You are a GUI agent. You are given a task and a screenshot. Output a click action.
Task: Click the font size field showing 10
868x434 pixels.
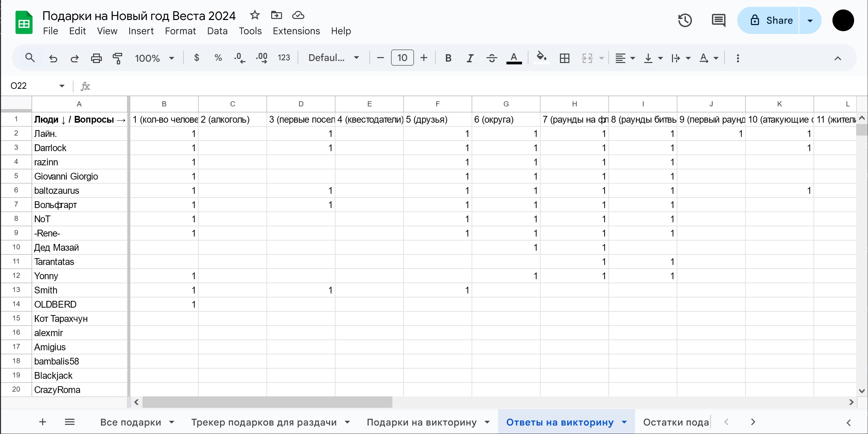click(x=402, y=58)
